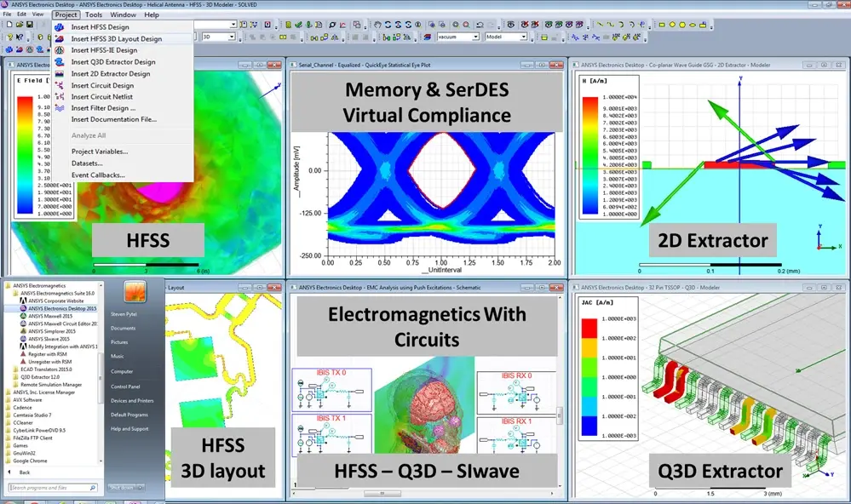Click the Zoom In magnifier icon

point(456,25)
